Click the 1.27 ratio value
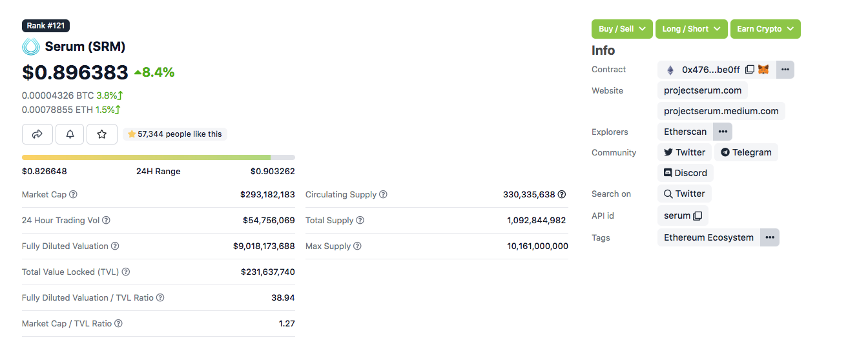 287,323
